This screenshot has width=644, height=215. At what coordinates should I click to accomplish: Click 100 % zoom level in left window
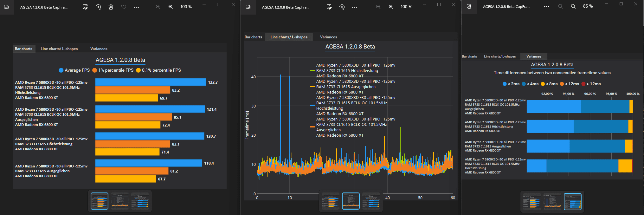186,7
